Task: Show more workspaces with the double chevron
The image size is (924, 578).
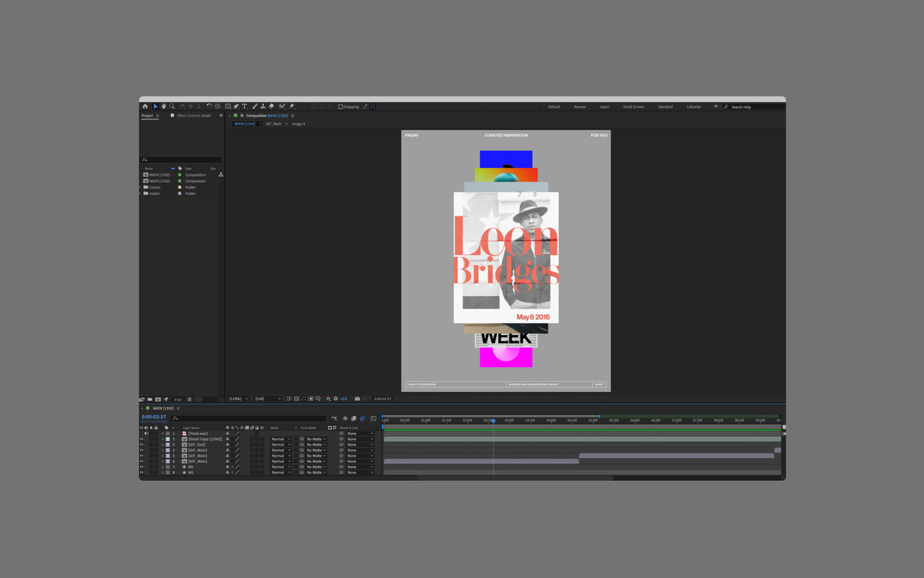Action: (x=716, y=106)
